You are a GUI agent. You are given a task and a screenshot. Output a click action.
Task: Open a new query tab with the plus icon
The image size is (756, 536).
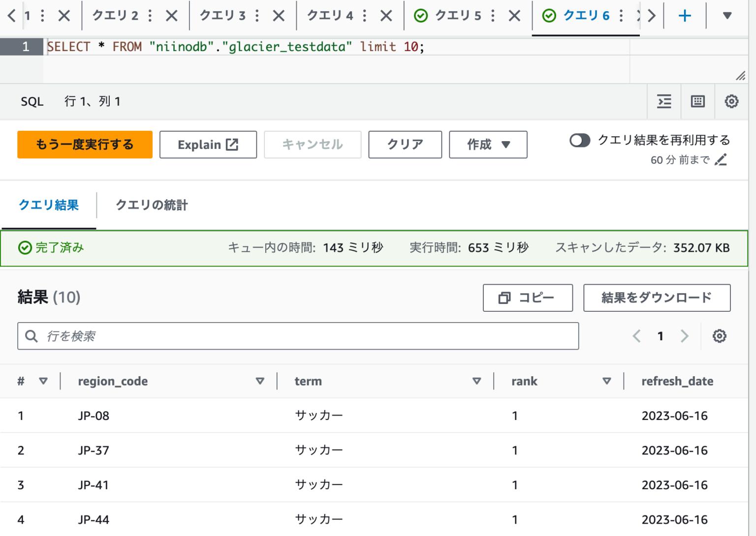(x=684, y=15)
